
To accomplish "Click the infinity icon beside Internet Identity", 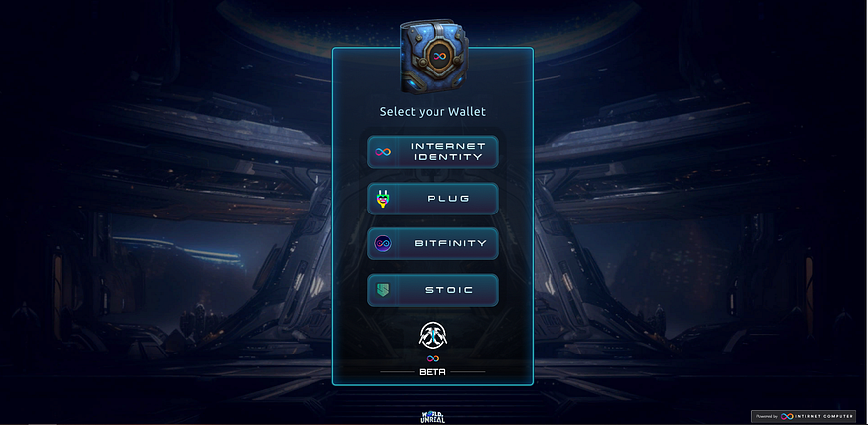I will 383,152.
